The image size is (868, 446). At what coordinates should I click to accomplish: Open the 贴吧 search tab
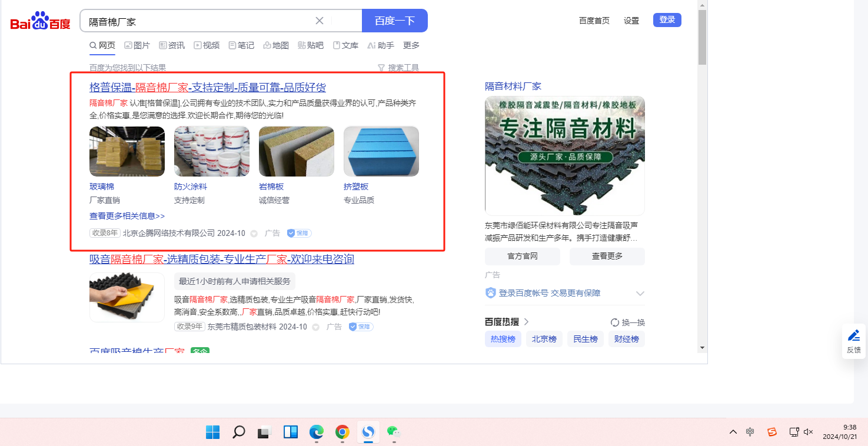click(x=311, y=45)
